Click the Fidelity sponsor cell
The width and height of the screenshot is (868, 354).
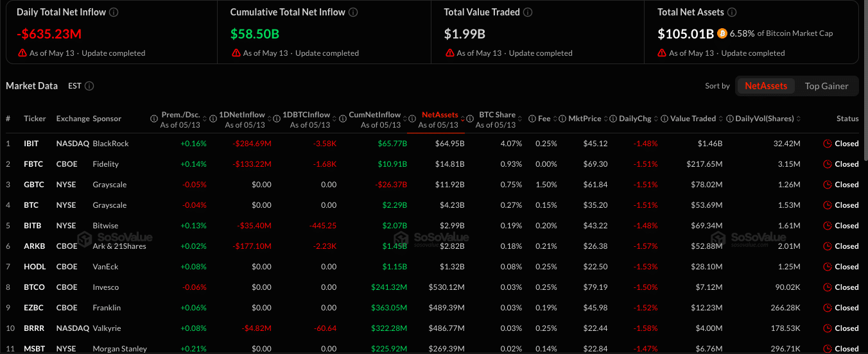pos(106,164)
